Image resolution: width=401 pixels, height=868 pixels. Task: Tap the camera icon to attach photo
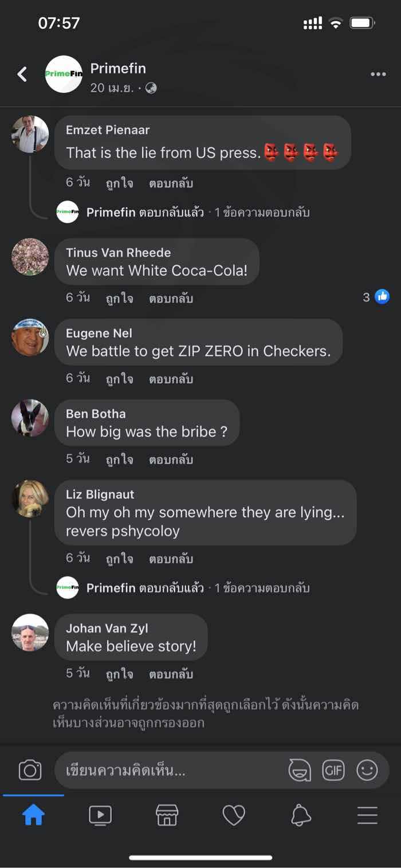coord(30,770)
